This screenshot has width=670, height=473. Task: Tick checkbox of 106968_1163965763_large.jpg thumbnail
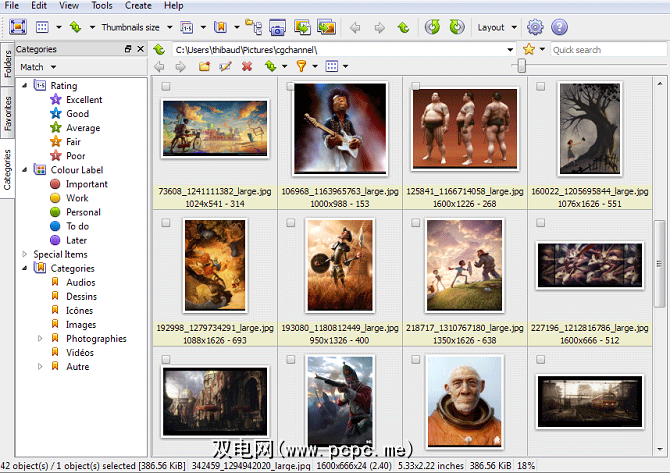(x=291, y=87)
